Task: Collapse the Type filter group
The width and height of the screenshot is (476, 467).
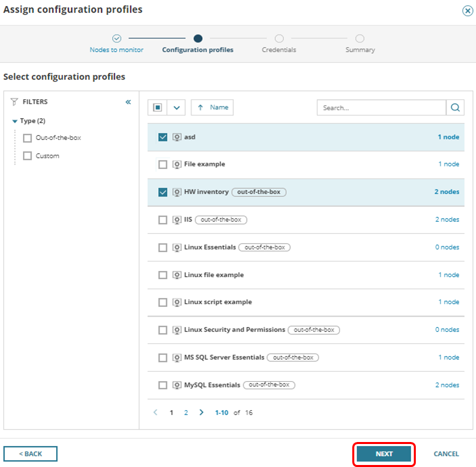Action: pyautogui.click(x=16, y=121)
